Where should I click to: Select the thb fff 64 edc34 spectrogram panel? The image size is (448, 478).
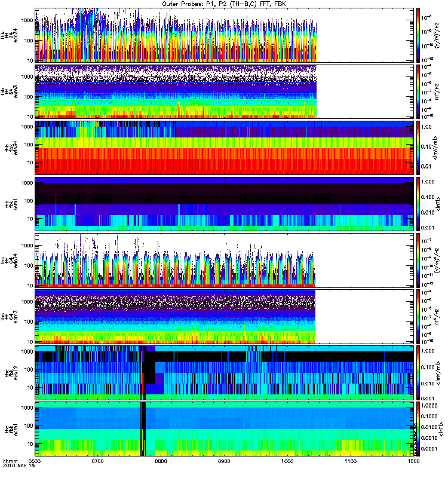coord(225,35)
